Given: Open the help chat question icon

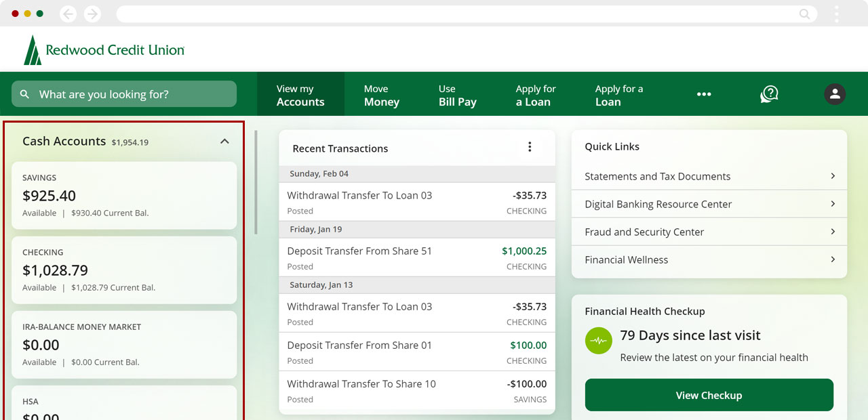Looking at the screenshot, I should (x=768, y=94).
